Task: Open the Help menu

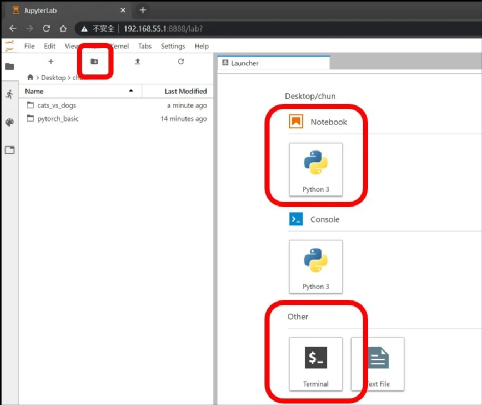Action: point(202,46)
